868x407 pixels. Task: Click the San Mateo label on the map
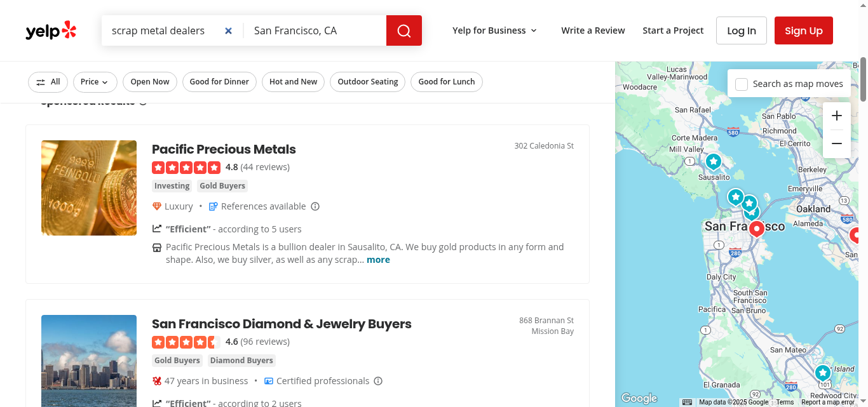coord(788,350)
